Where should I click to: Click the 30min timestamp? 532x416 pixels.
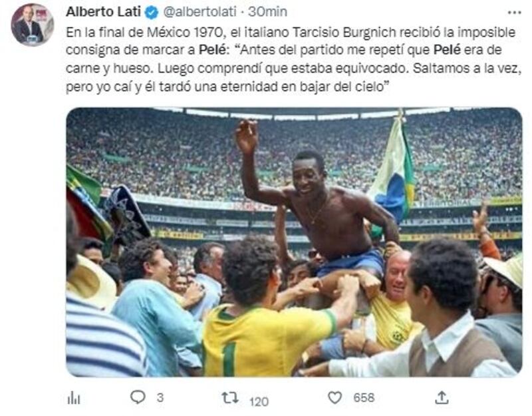click(x=267, y=12)
